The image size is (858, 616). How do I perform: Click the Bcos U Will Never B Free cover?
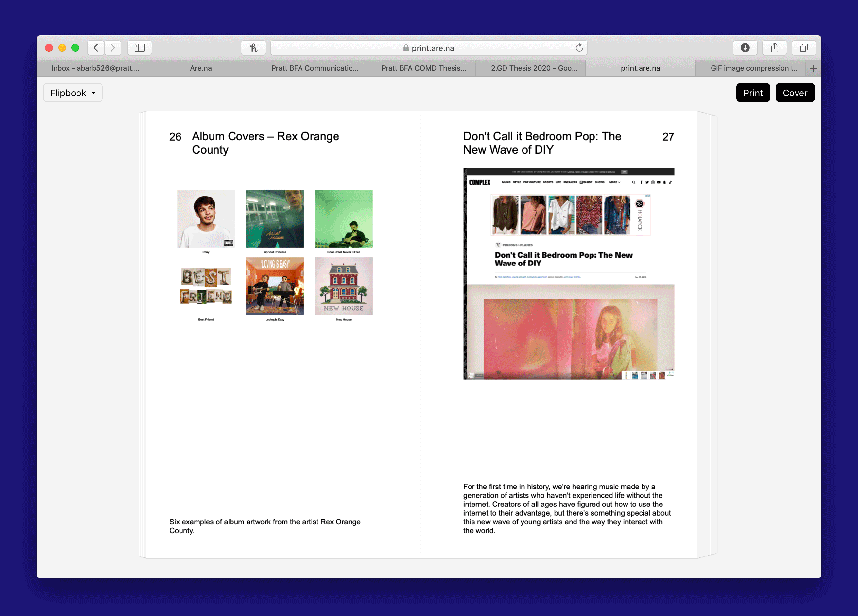coord(344,219)
